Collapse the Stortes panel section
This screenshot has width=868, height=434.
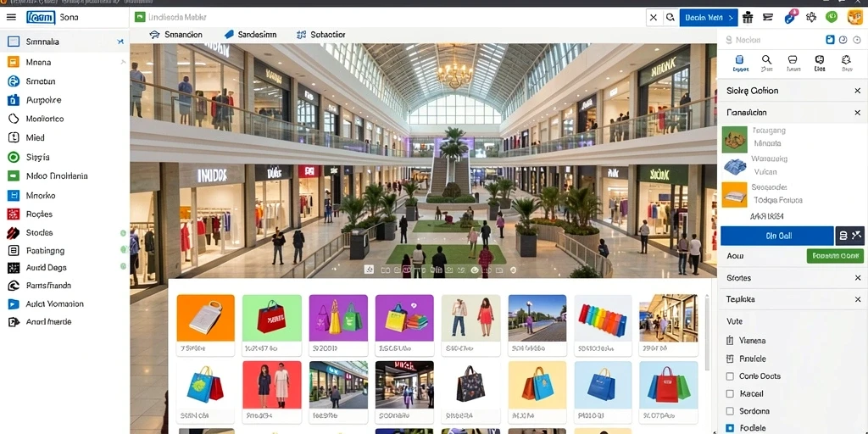click(x=858, y=278)
